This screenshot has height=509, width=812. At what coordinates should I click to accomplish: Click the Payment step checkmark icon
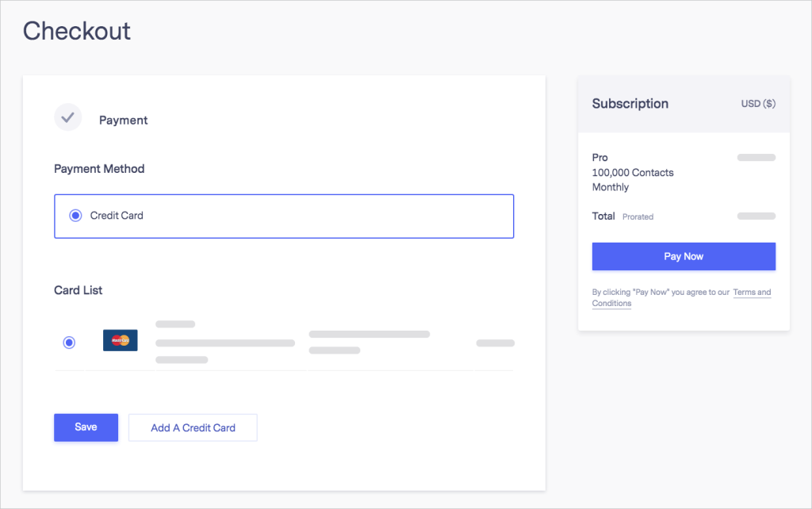coord(68,117)
